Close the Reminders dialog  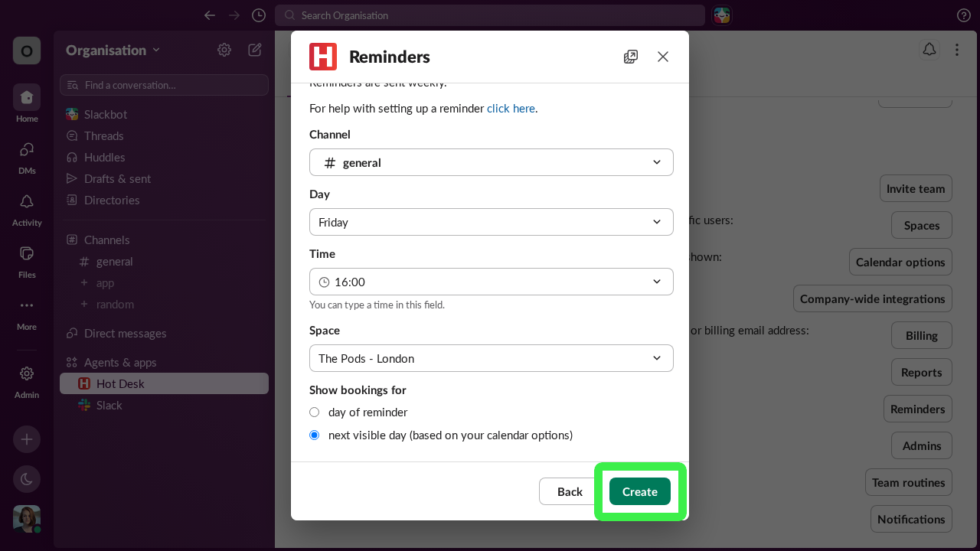[x=663, y=57]
